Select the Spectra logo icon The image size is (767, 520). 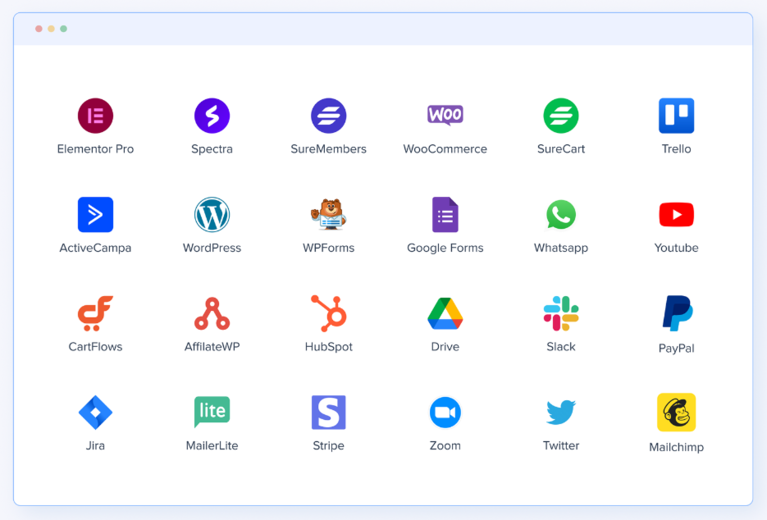pyautogui.click(x=212, y=115)
